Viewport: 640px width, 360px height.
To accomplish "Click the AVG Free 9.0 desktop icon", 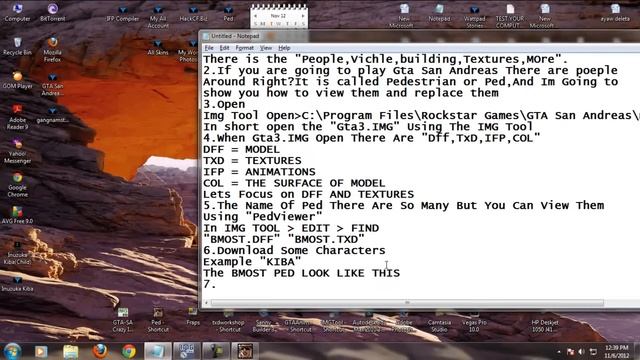I will coord(17,215).
